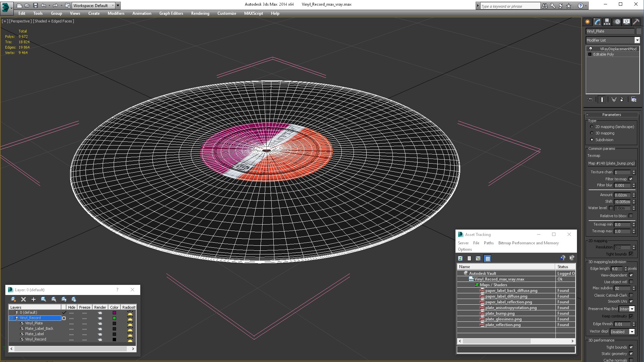
Task: Disable the Filter texmap checkbox
Action: tap(631, 179)
